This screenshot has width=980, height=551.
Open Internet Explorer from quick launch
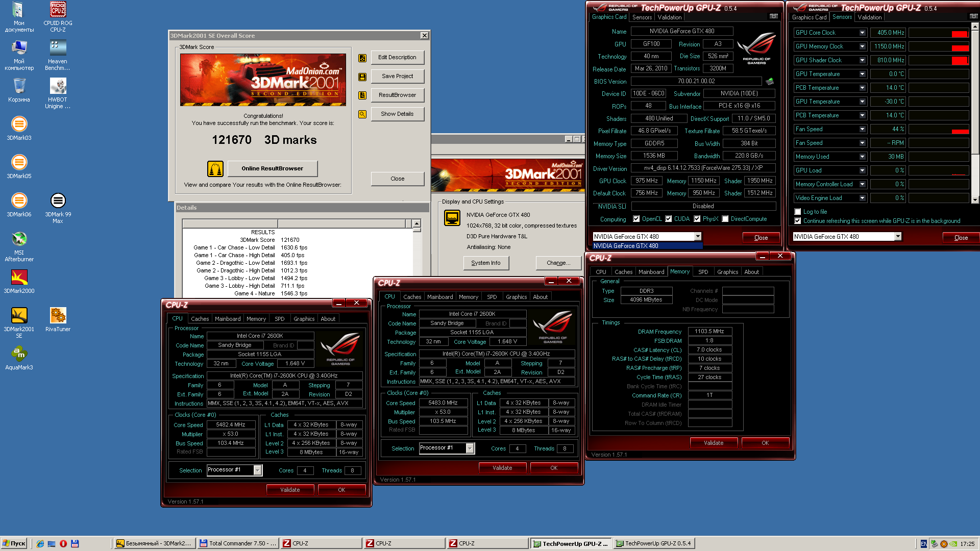click(40, 544)
